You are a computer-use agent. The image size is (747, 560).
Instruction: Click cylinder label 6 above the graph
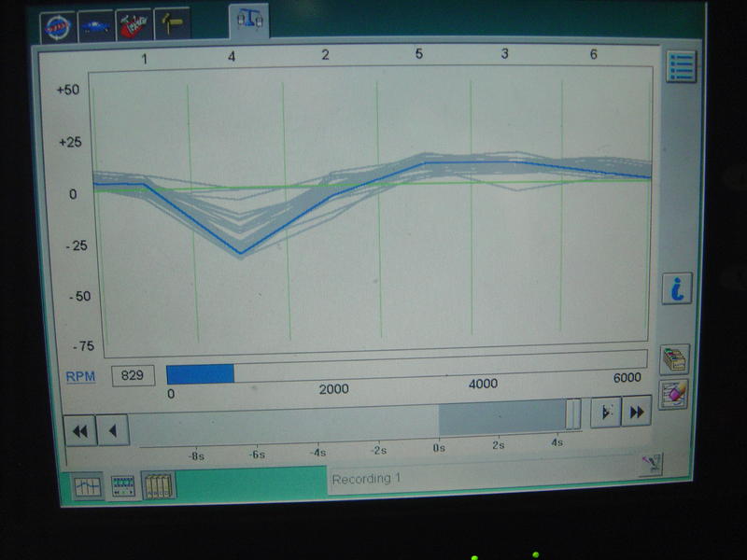[x=593, y=54]
